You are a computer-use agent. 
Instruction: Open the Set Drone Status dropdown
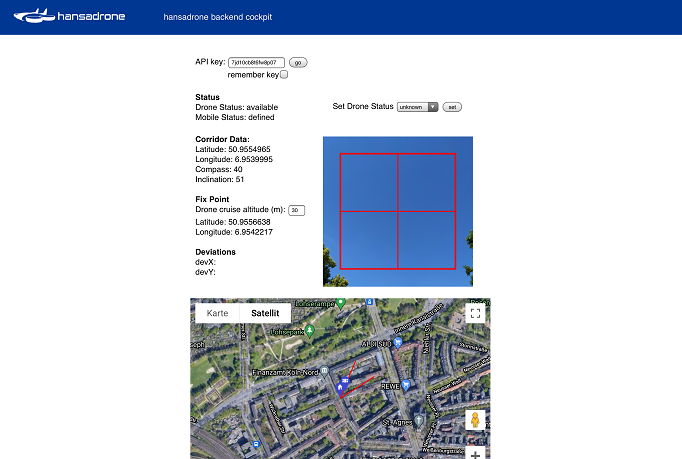tap(417, 106)
